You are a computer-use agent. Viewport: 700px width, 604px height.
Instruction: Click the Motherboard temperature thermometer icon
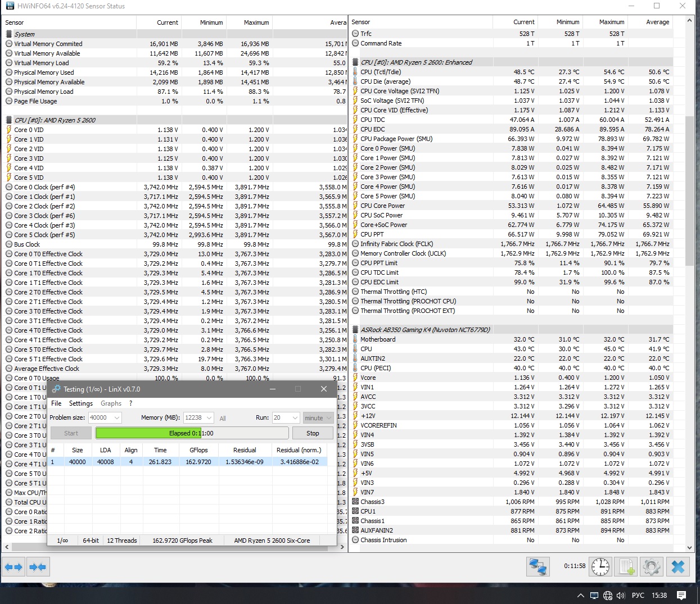[355, 339]
